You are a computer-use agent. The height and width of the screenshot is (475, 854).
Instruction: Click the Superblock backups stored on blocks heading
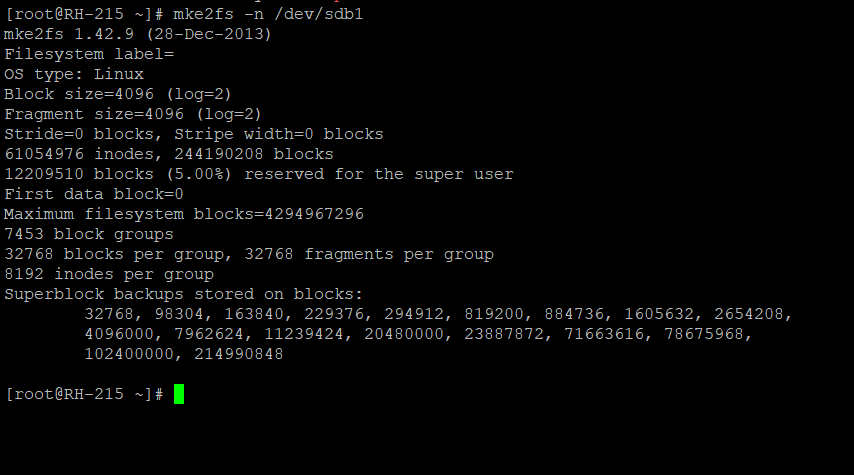pos(183,294)
